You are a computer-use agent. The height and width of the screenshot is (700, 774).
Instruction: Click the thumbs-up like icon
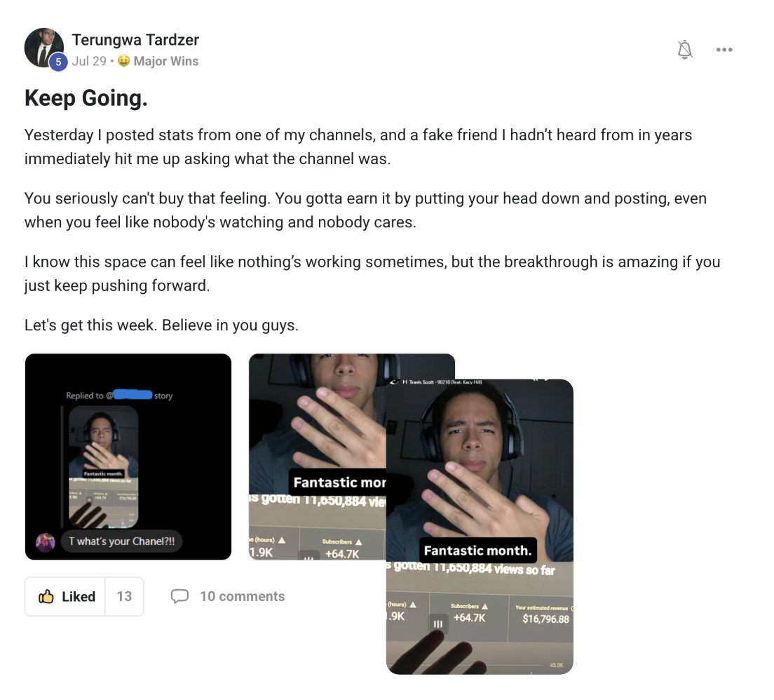pyautogui.click(x=46, y=597)
